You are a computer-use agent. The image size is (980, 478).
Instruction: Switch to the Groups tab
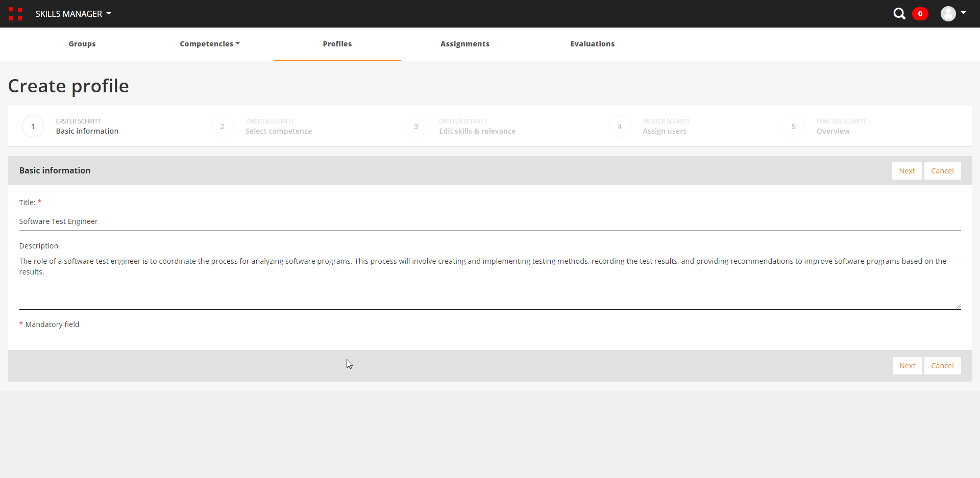82,44
